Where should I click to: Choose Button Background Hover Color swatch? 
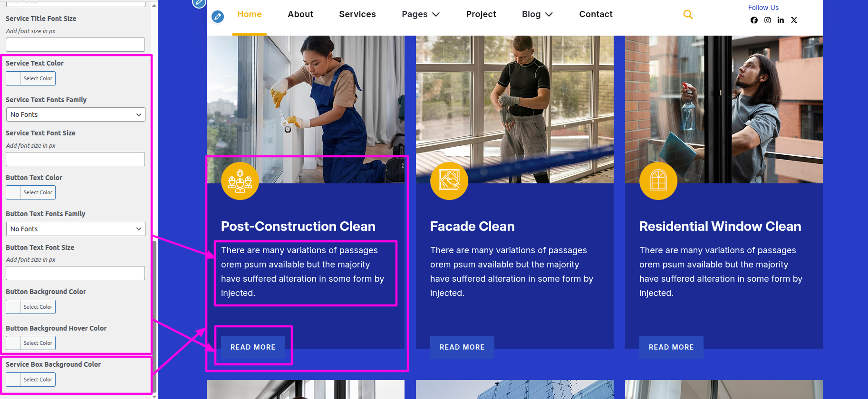pyautogui.click(x=14, y=343)
